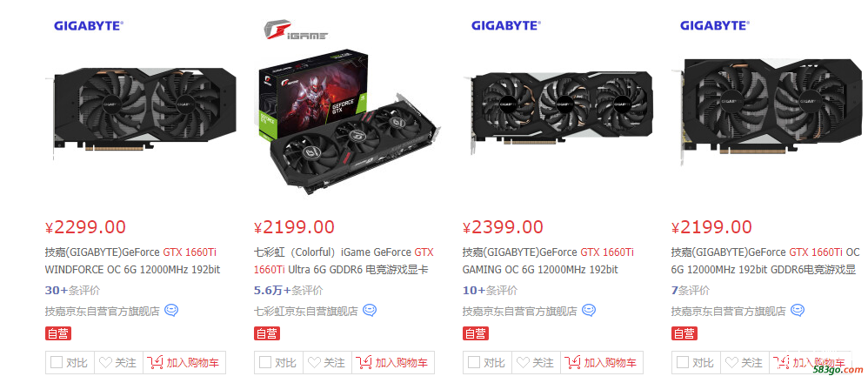Screen dimensions: 868x383
Task: Enable 对比 for GIGABYTE GAMING OC card
Action: (474, 362)
